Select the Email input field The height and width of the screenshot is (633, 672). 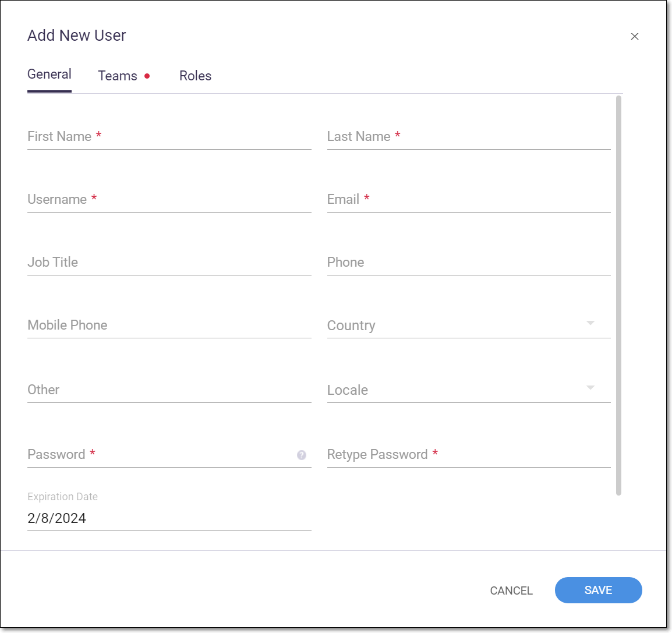(469, 200)
